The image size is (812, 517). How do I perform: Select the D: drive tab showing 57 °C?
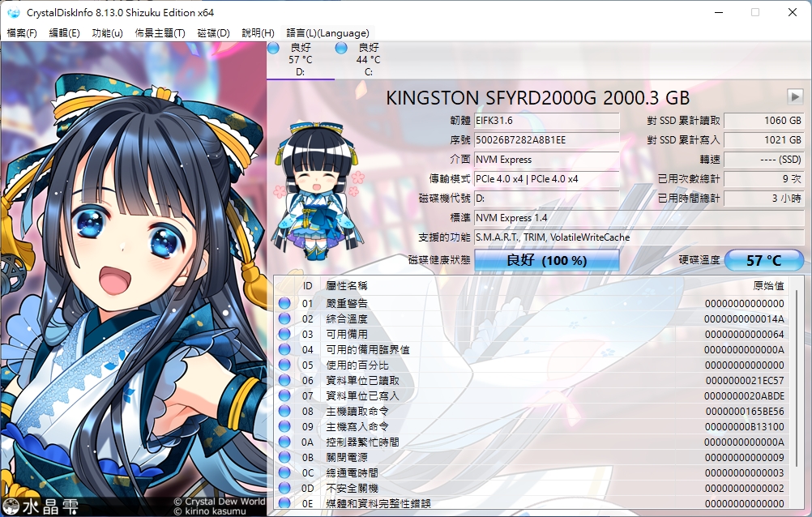click(x=301, y=60)
